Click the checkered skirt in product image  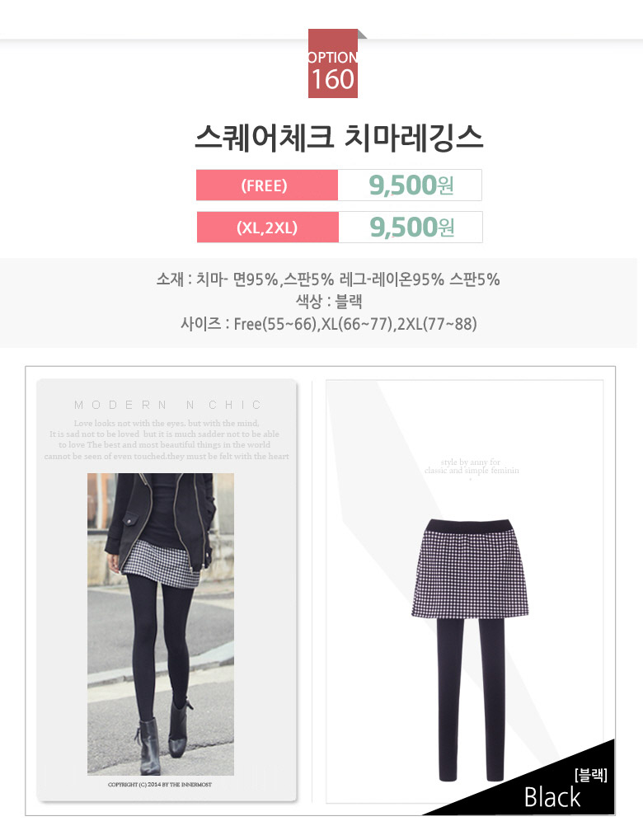pos(470,568)
